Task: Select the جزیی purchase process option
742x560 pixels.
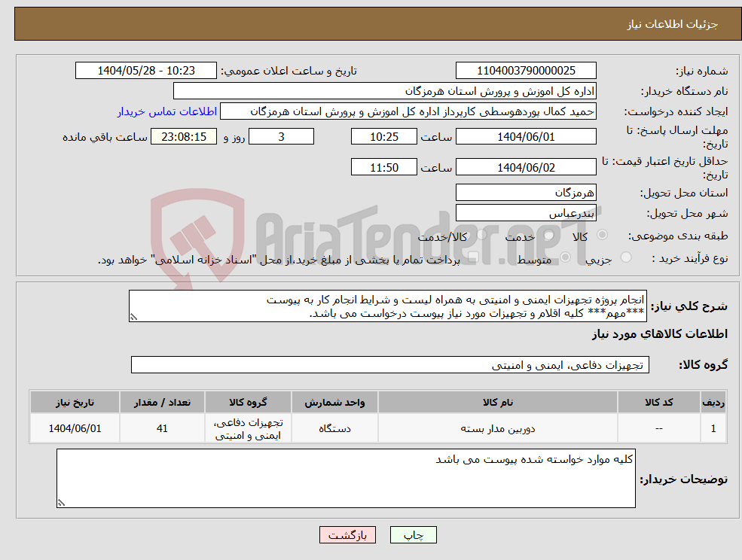Action: 626,256
